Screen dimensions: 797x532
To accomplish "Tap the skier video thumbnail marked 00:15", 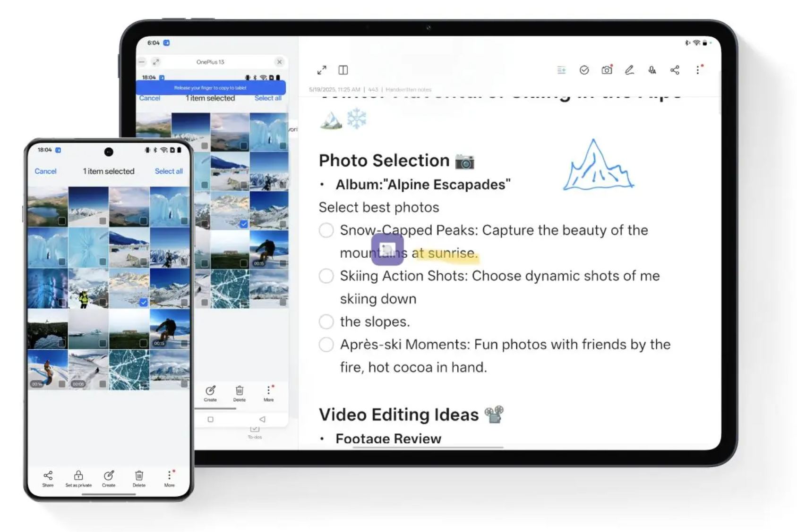I will tap(170, 329).
